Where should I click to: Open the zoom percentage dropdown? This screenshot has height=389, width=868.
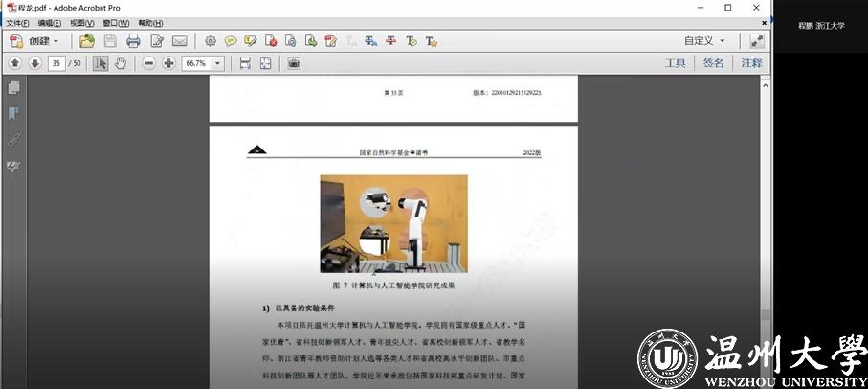218,63
